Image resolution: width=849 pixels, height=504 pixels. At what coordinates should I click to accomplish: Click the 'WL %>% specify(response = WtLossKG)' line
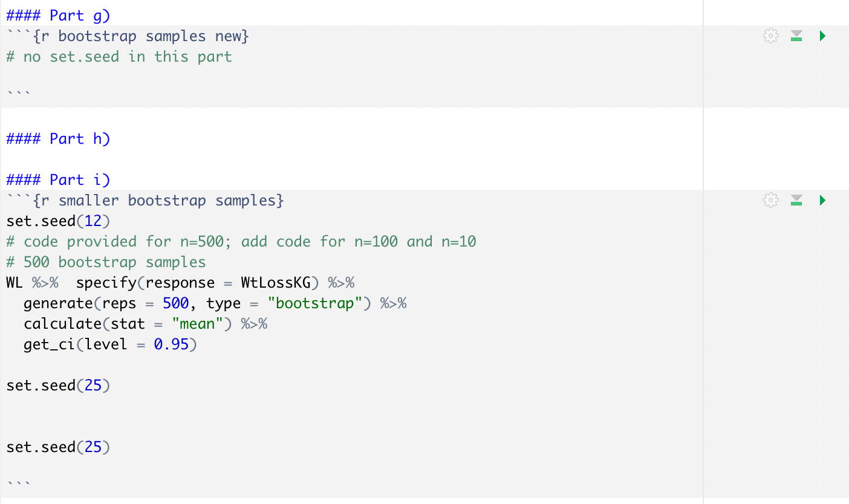point(180,283)
